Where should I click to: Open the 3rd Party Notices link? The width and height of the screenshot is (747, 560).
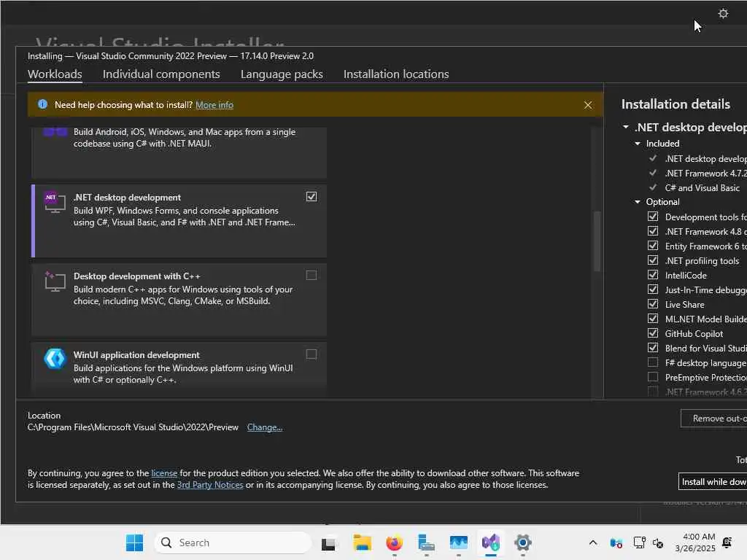(210, 485)
